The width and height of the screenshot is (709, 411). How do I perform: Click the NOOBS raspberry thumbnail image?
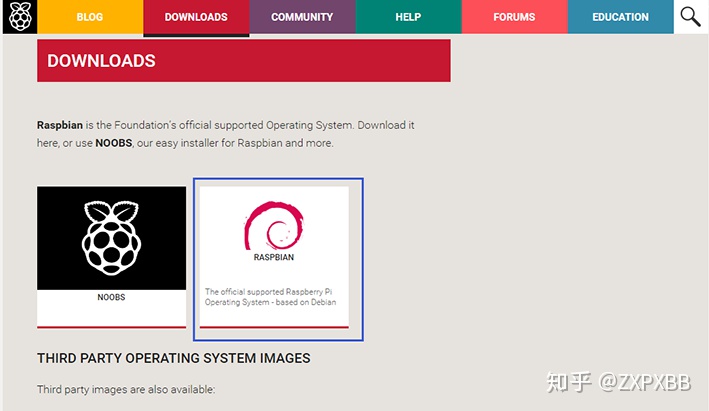click(x=111, y=238)
